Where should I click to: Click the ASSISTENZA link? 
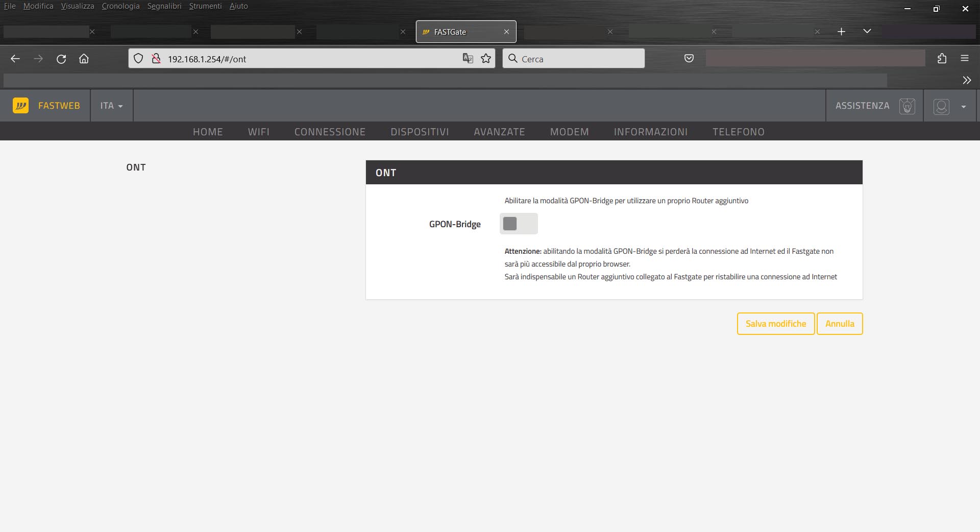click(x=862, y=106)
